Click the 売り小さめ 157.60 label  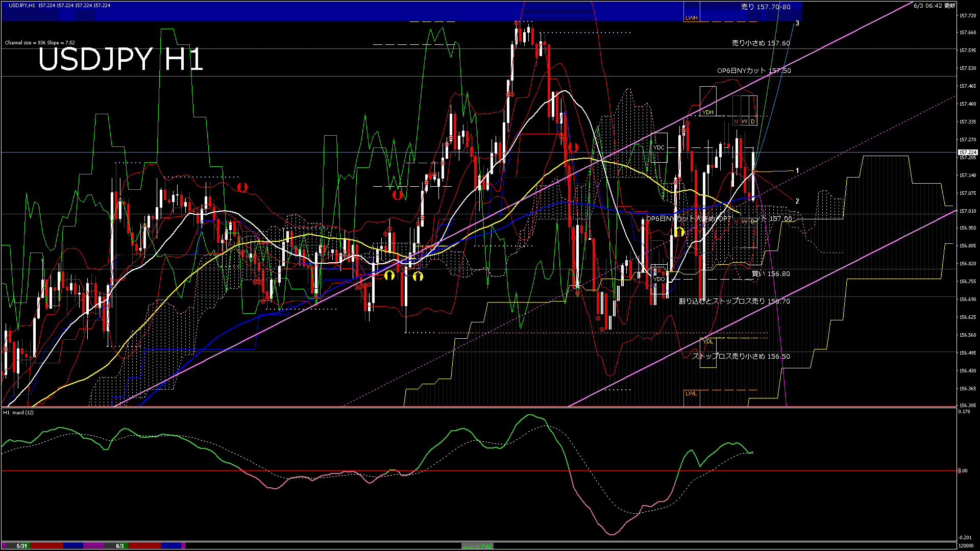tap(761, 43)
